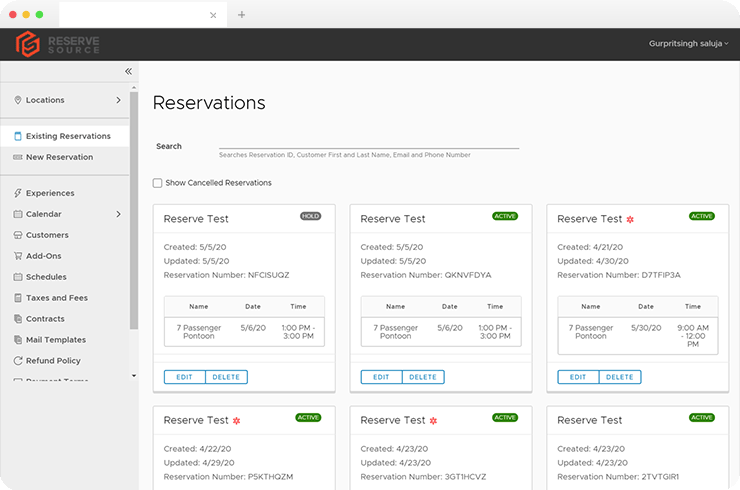Click text 'Reservation Number: QKNVFDYA'
The image size is (740, 490).
click(426, 275)
